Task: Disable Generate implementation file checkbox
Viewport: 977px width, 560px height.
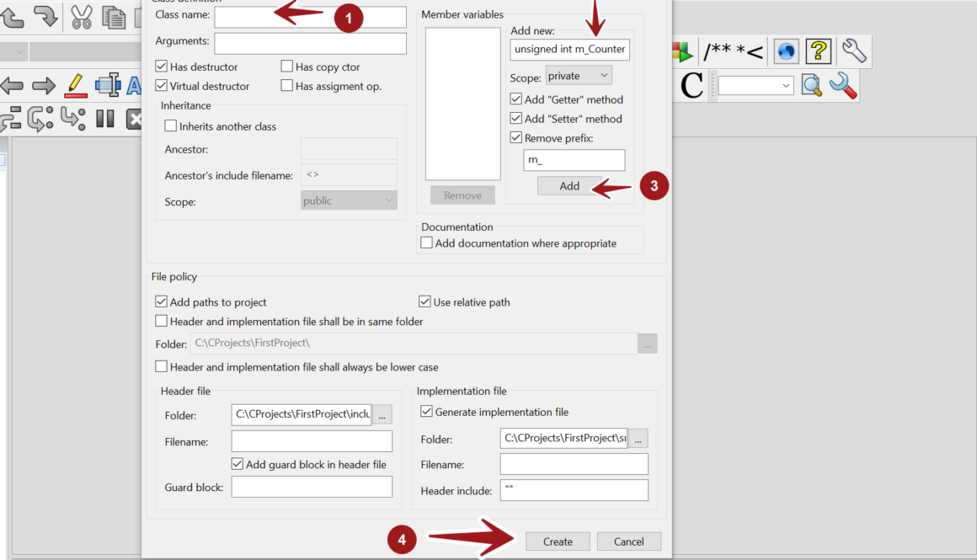Action: [426, 412]
